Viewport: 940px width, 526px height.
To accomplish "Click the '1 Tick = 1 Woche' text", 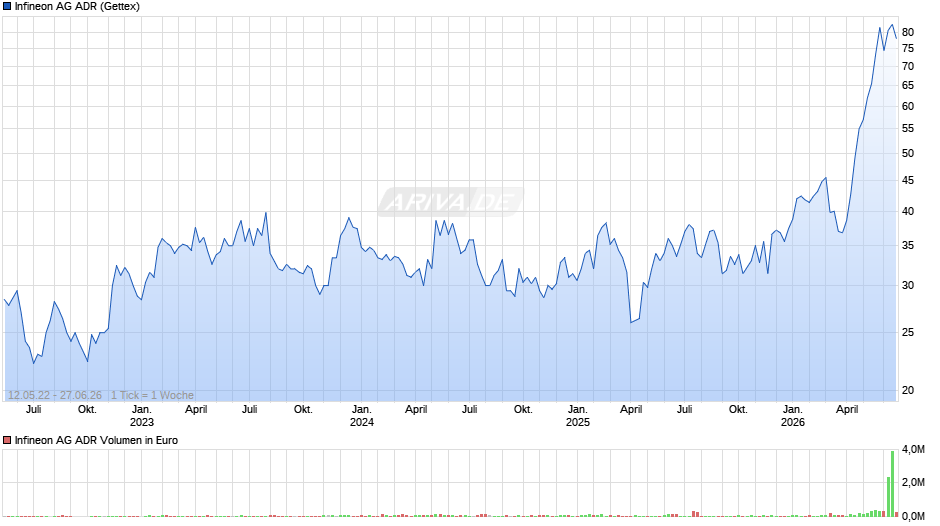I will click(152, 395).
